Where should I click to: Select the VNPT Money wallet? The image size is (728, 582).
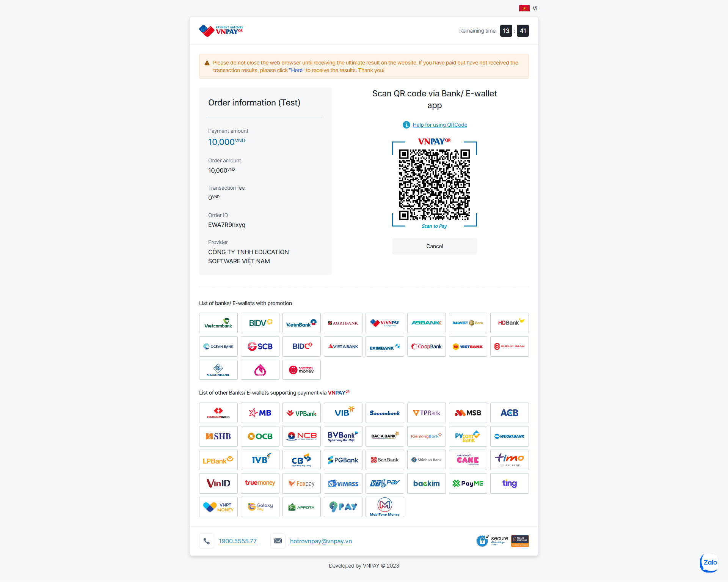point(218,507)
